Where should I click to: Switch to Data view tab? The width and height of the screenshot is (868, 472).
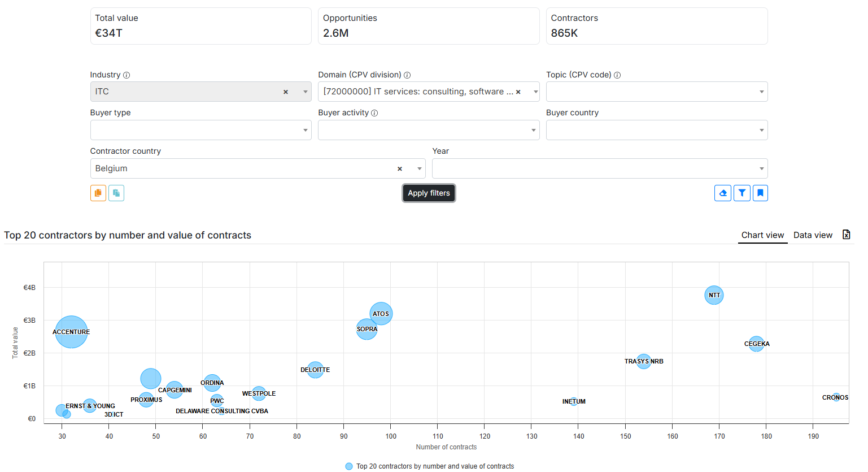tap(813, 235)
